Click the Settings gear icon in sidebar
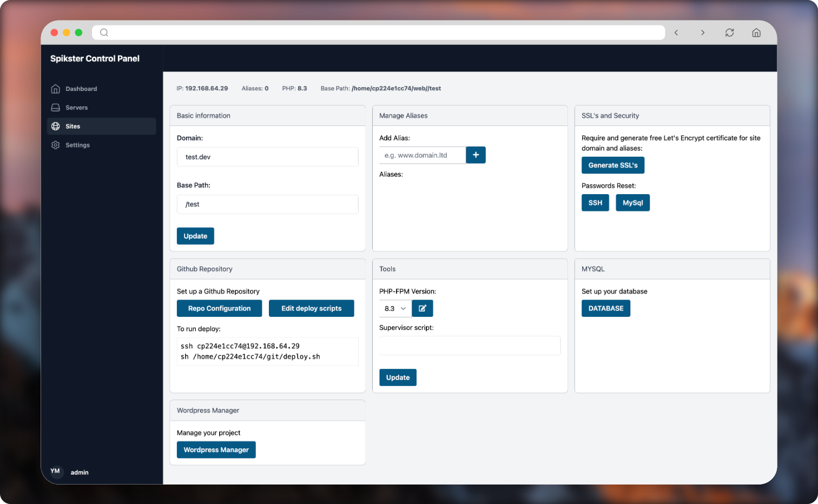Viewport: 818px width, 504px height. tap(55, 145)
